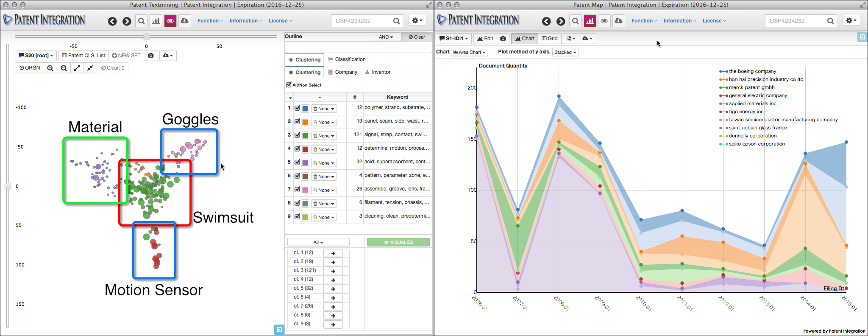
Task: Click the eye icon in Patent Map toolbar
Action: [604, 21]
